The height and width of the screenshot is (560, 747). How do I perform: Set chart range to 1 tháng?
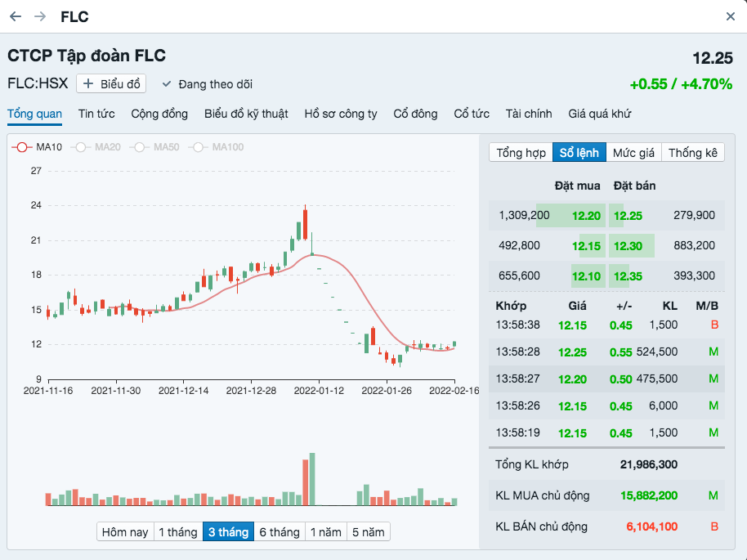click(x=178, y=532)
